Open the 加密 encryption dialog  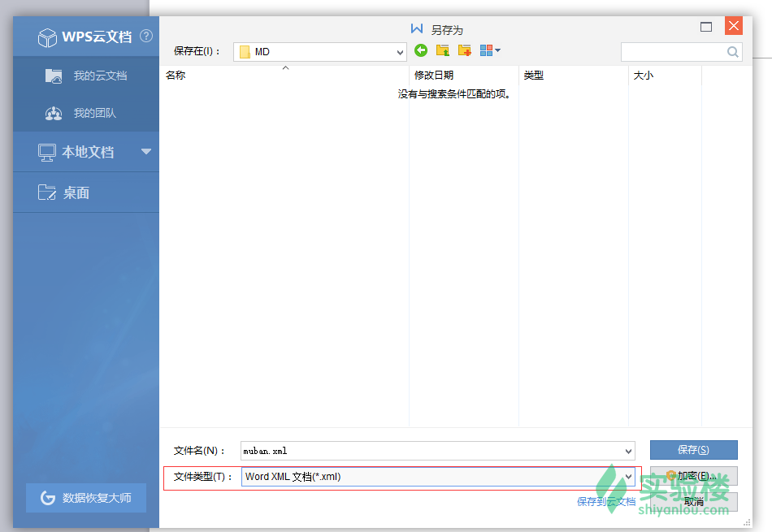coord(693,477)
